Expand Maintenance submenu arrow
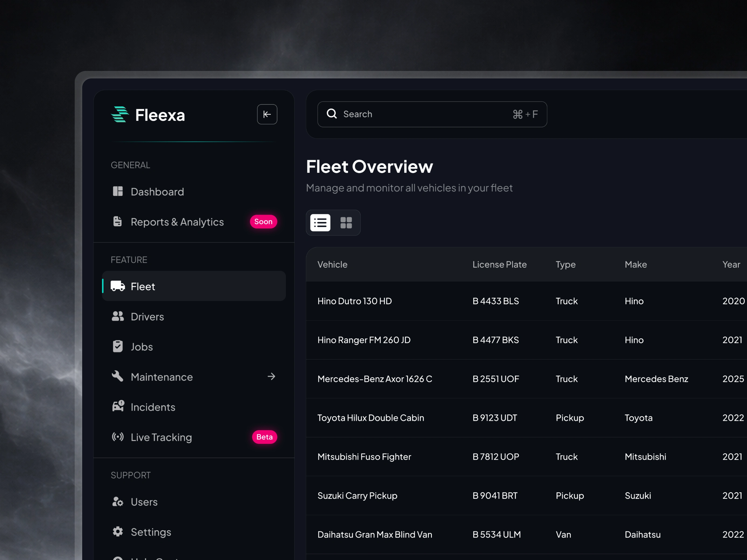This screenshot has width=747, height=560. 271,376
